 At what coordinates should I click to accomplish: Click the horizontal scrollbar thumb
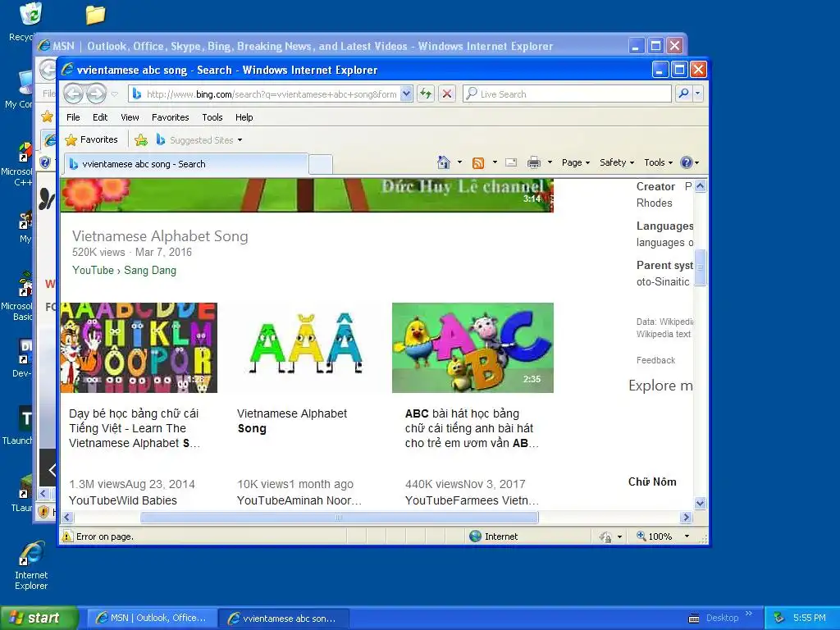pyautogui.click(x=339, y=517)
